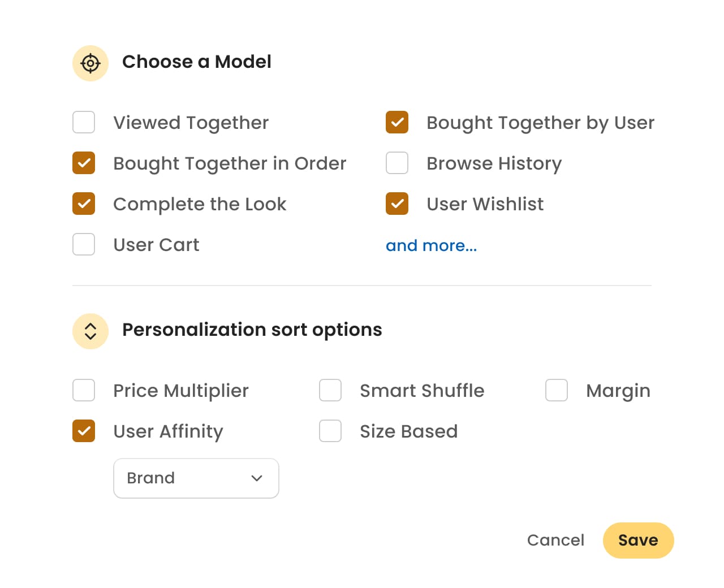Tick the User Cart checkbox
The width and height of the screenshot is (724, 588).
[84, 244]
